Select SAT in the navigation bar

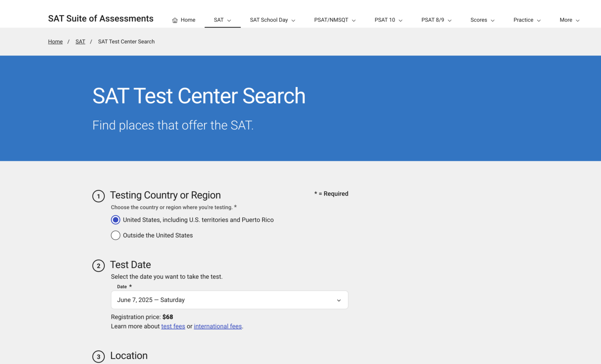[x=219, y=20]
